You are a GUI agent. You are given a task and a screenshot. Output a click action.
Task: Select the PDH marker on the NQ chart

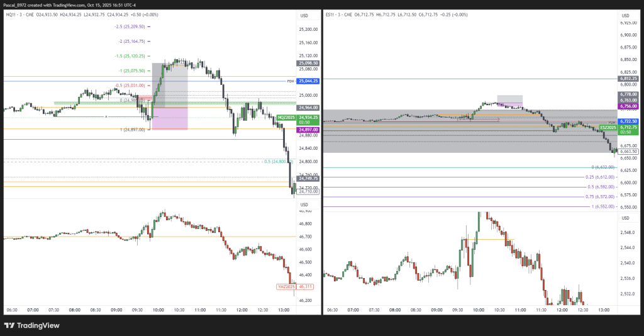[290, 81]
